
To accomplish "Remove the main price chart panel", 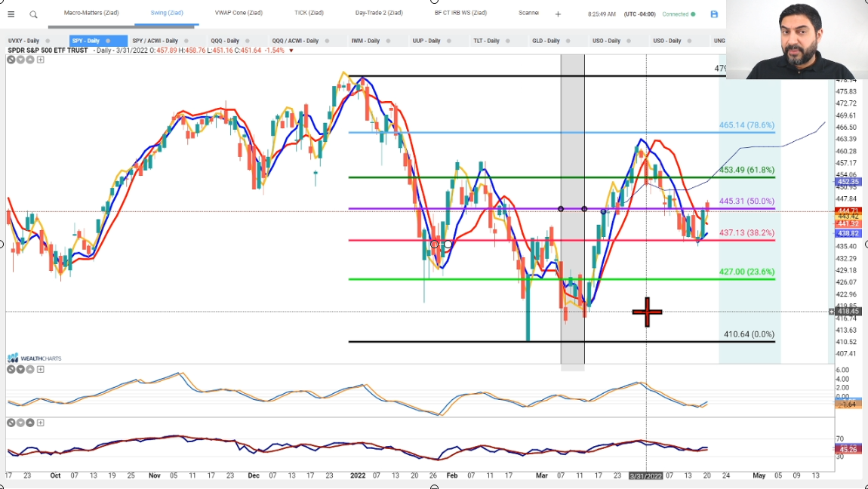I will (11, 59).
